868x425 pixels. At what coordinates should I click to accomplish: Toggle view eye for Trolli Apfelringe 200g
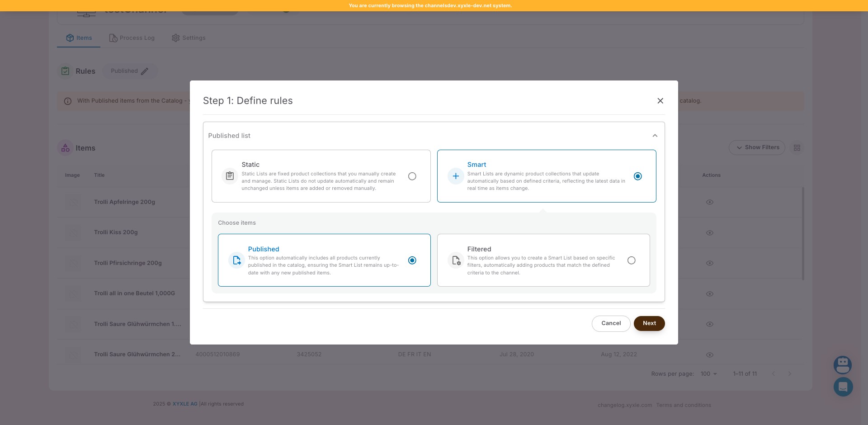pos(709,202)
